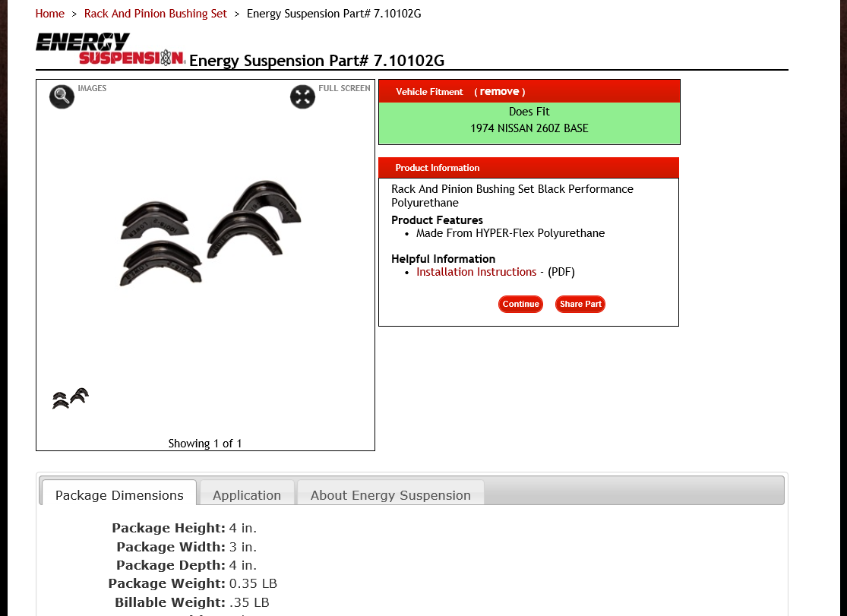Click the Helpful Information heading

click(443, 259)
